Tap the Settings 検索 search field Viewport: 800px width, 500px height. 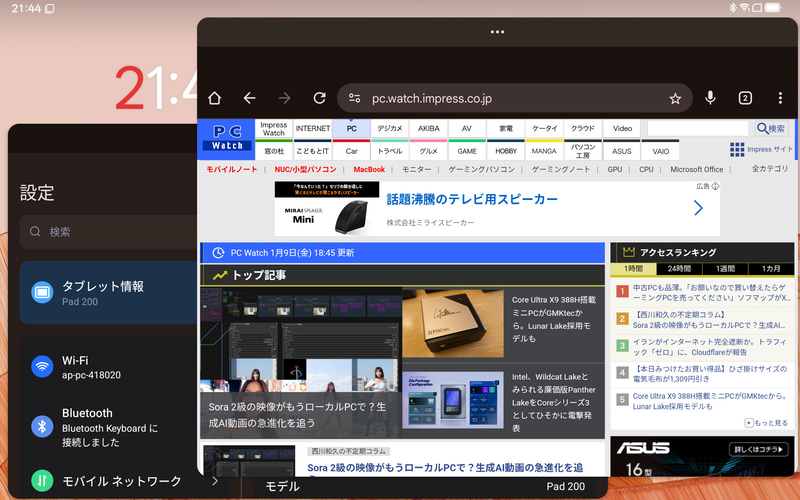tap(110, 232)
